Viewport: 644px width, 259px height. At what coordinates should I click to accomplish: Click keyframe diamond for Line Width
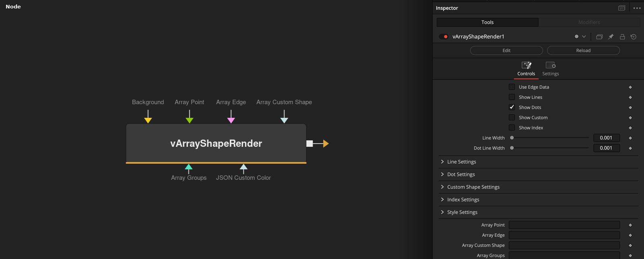point(630,138)
